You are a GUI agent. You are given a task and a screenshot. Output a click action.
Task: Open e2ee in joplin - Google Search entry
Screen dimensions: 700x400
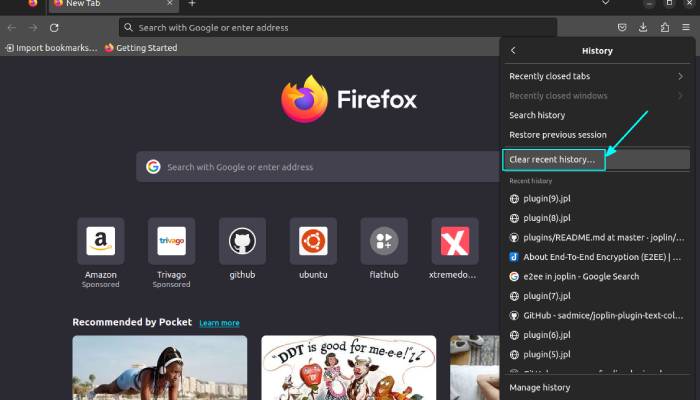point(597,277)
